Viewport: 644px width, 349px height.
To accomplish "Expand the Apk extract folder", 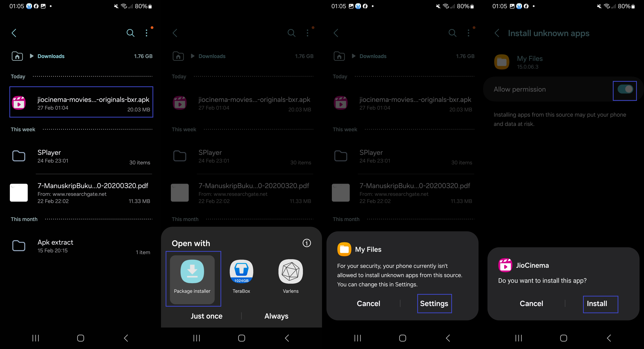I will (x=81, y=245).
